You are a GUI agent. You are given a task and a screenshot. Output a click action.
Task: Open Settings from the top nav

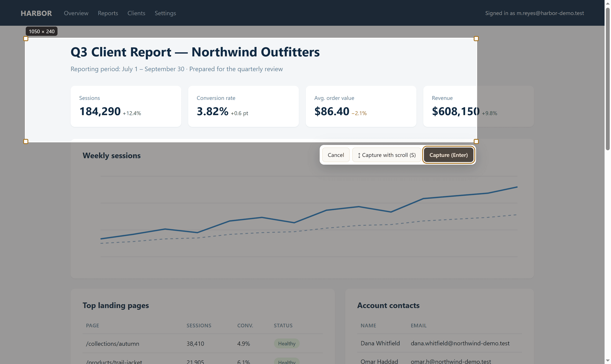coord(165,13)
